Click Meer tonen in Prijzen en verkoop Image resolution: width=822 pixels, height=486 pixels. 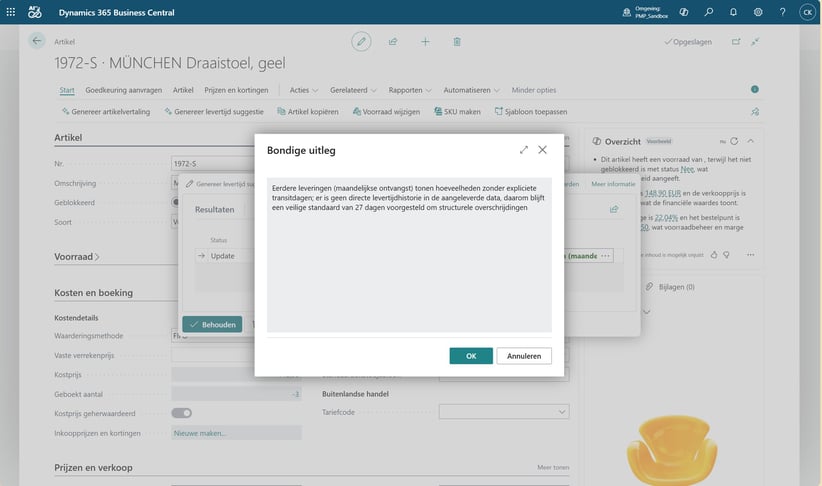click(553, 467)
